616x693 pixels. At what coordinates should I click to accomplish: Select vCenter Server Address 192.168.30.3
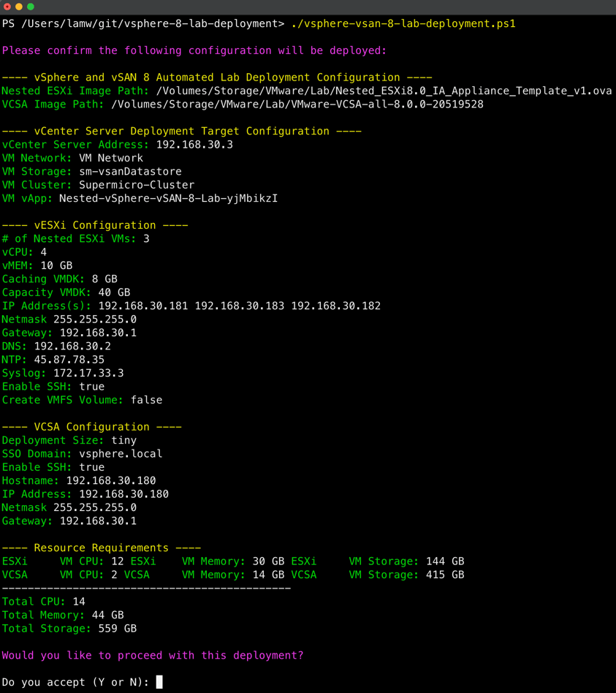[x=194, y=145]
